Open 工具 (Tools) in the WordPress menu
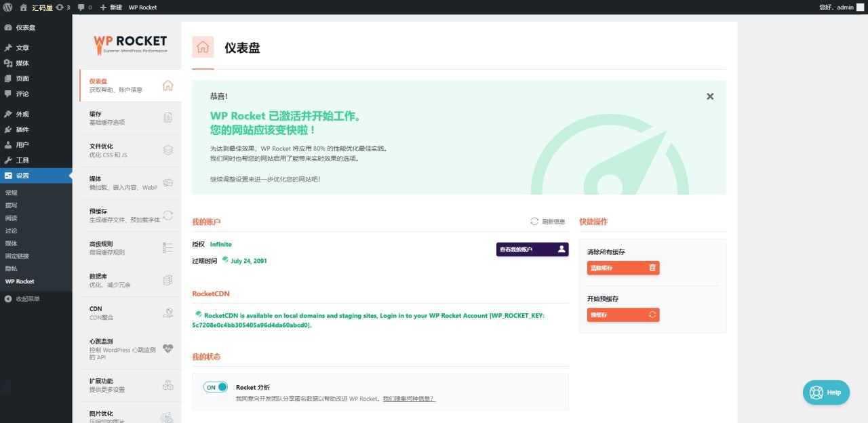Screen dimensions: 868x423 36,160
